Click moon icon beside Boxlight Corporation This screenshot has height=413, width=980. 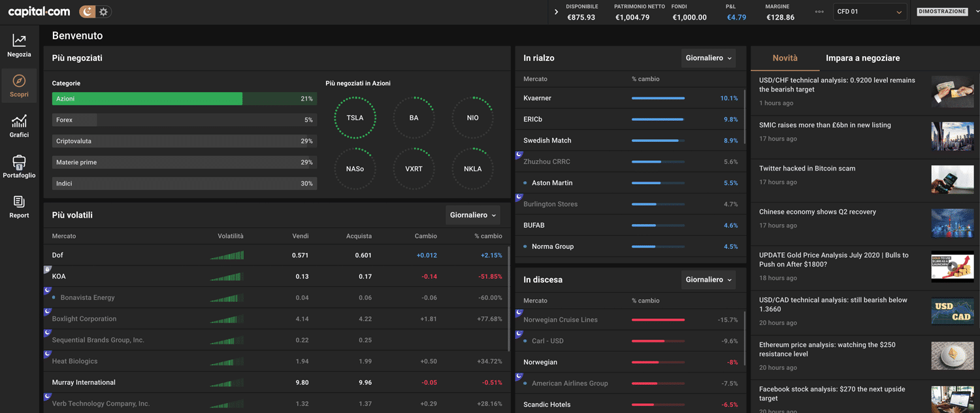[x=48, y=312]
